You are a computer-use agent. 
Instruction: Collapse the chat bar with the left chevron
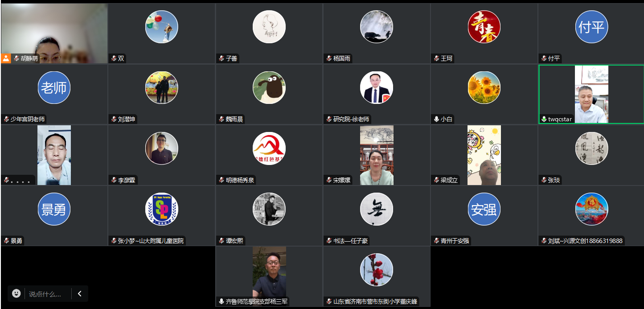tap(80, 293)
